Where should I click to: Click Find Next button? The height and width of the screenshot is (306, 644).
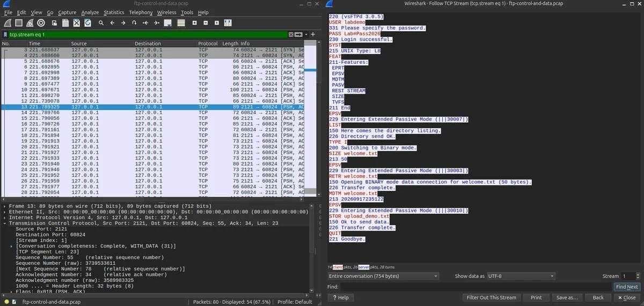tap(627, 287)
